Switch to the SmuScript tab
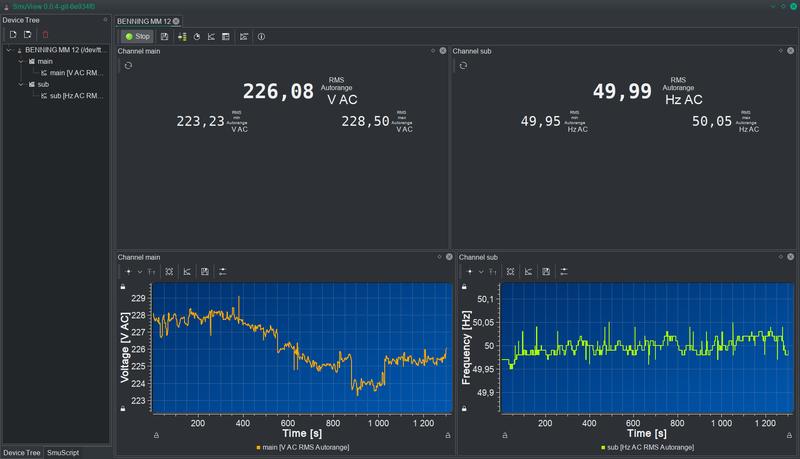The width and height of the screenshot is (800, 459). tap(62, 453)
